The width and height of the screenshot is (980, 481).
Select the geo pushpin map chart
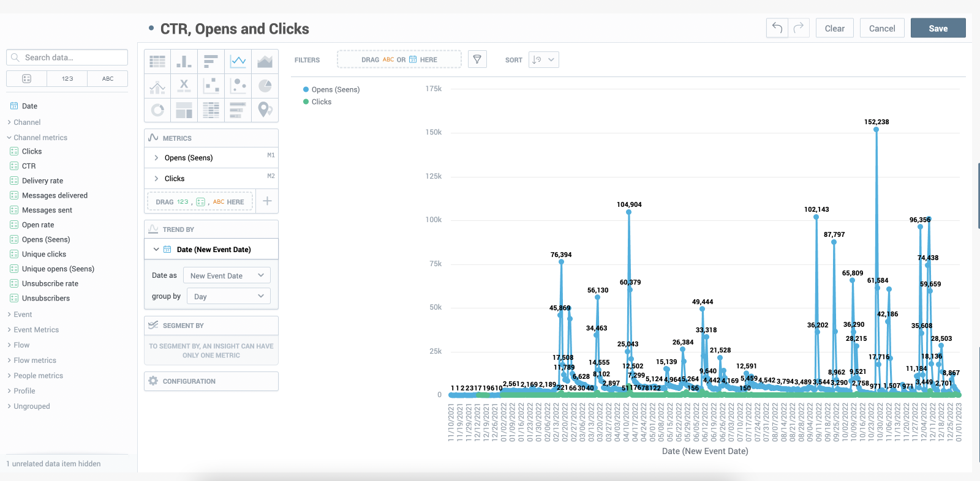265,110
